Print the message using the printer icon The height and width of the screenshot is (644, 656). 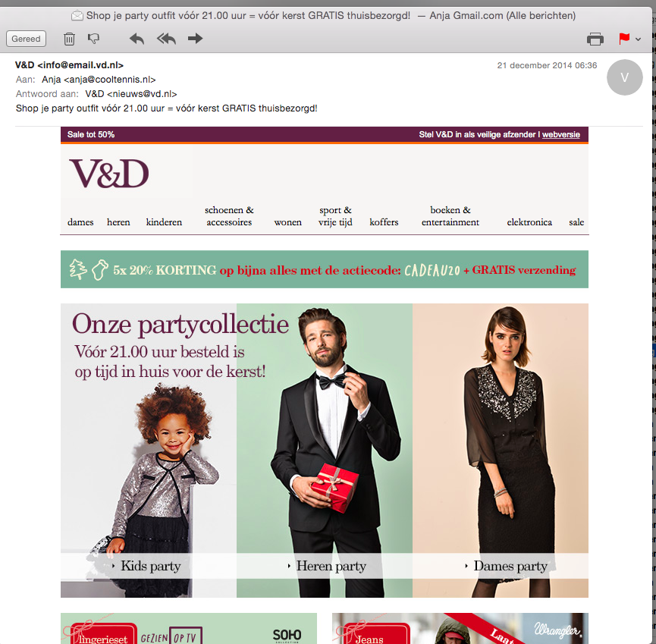(595, 39)
